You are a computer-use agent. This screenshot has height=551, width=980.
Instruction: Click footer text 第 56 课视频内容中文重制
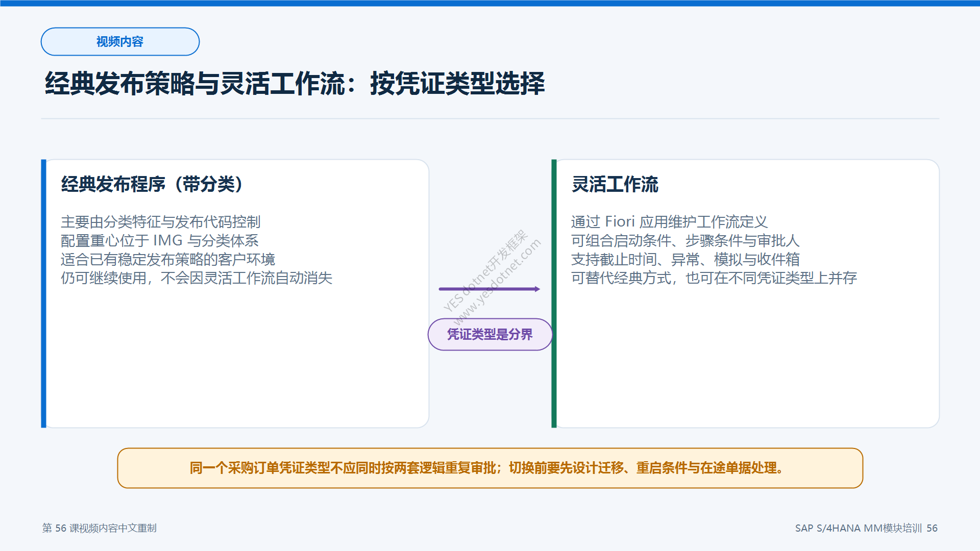[x=100, y=528]
